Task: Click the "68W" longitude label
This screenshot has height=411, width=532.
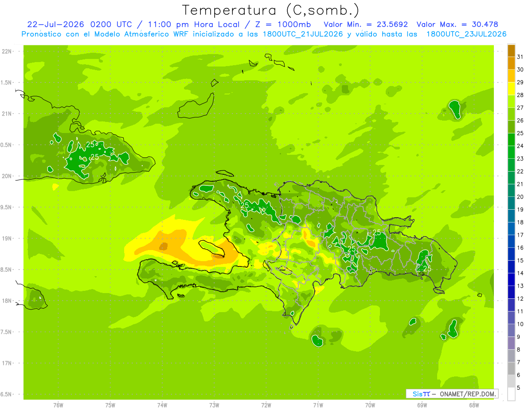Action: tap(474, 405)
